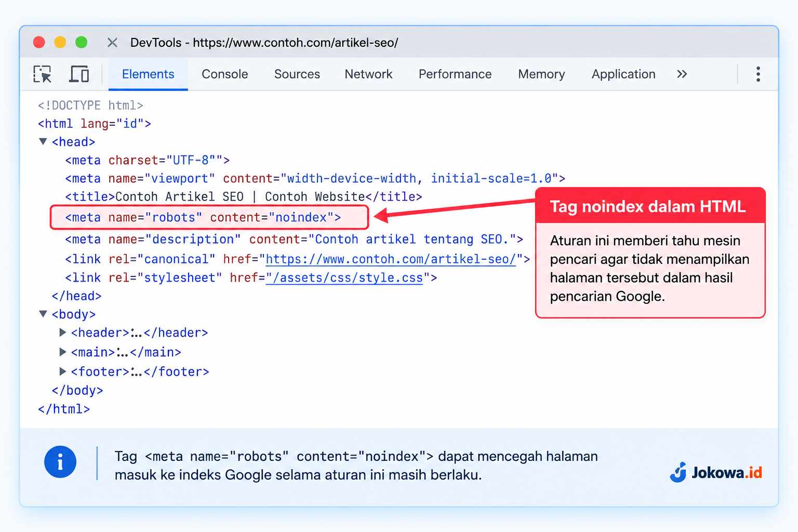
Task: Collapse the head element triangle
Action: pos(43,141)
